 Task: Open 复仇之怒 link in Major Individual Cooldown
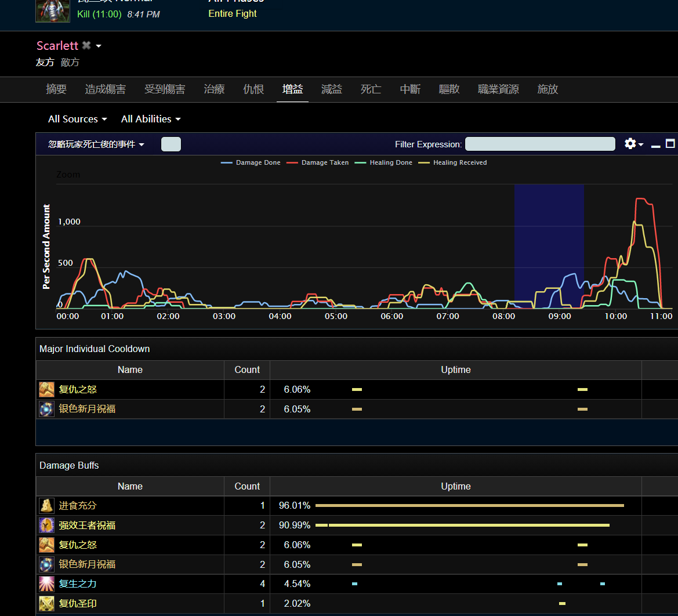[78, 389]
